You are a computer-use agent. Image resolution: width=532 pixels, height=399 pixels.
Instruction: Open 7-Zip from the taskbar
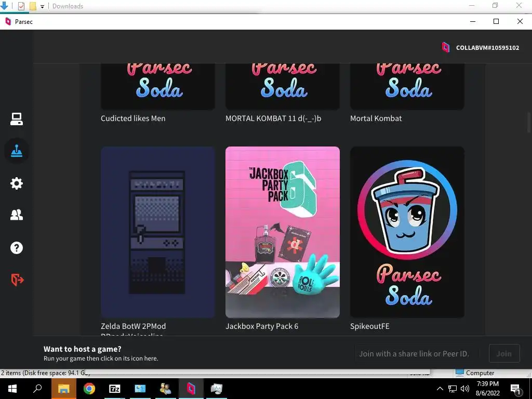115,389
